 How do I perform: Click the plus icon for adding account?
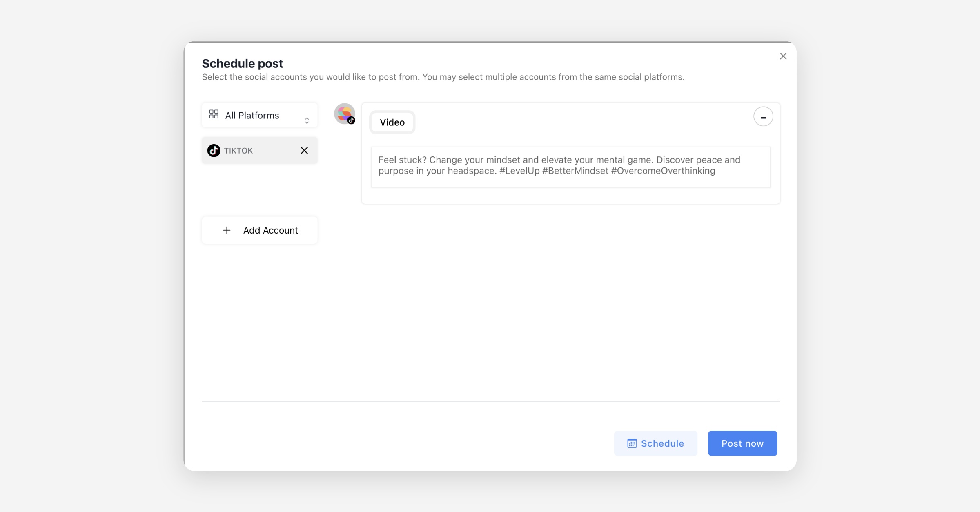[x=227, y=230]
